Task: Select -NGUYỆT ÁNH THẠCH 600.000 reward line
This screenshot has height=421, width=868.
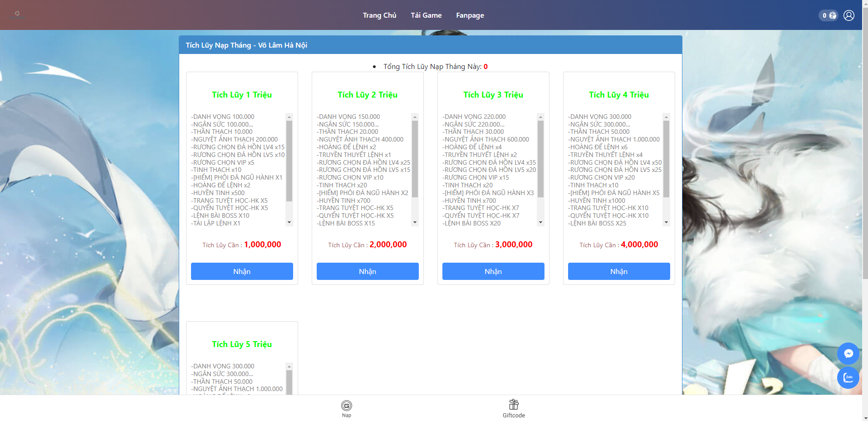Action: [x=486, y=139]
